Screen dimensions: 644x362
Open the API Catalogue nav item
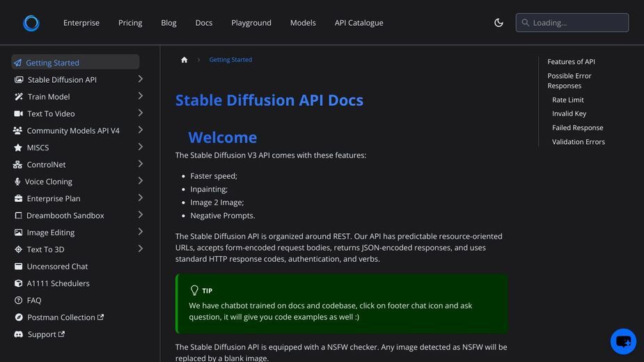tap(359, 23)
